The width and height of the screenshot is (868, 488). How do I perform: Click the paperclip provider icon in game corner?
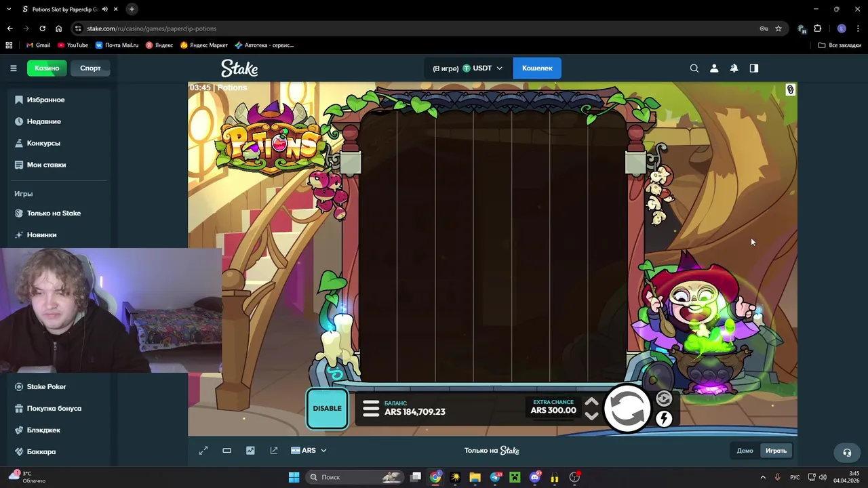[x=790, y=89]
